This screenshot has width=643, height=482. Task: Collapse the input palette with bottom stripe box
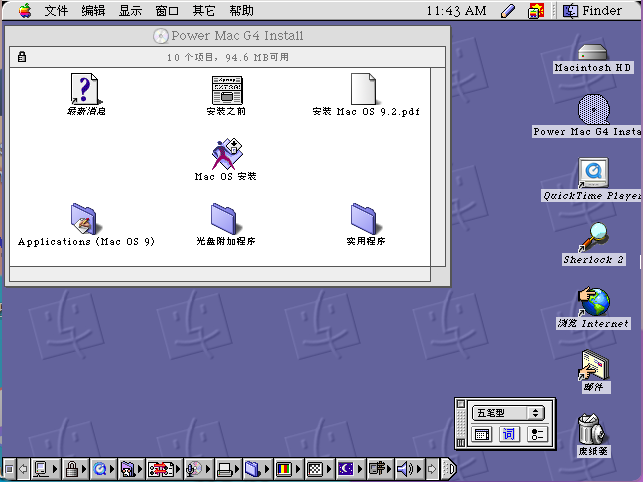(461, 443)
